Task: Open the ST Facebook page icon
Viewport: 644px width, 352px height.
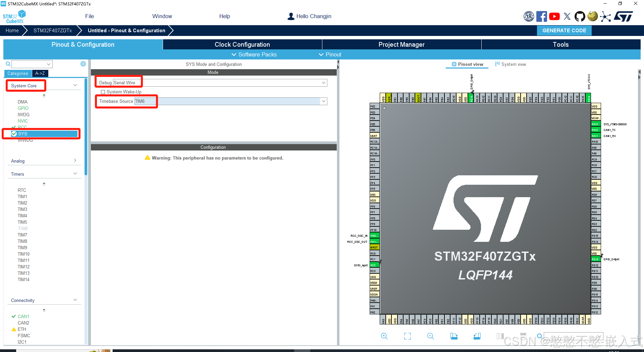Action: [x=541, y=16]
